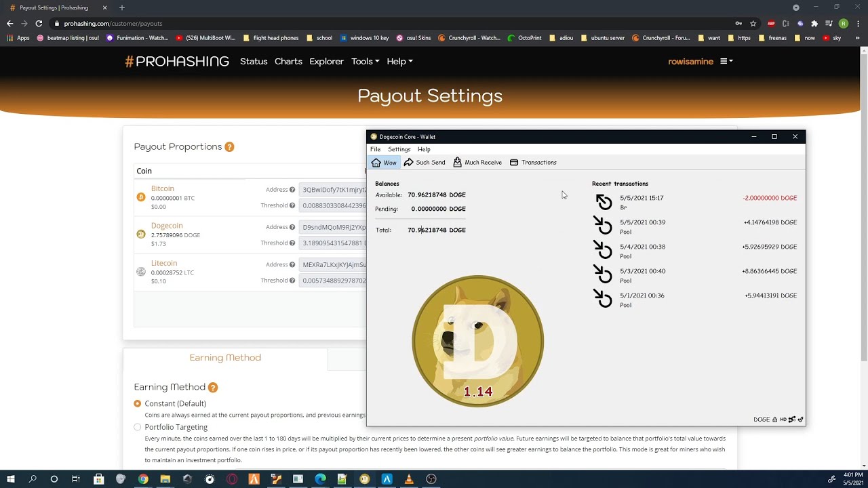Open the flight head phones bookmark folder
The height and width of the screenshot is (488, 868).
click(x=271, y=38)
